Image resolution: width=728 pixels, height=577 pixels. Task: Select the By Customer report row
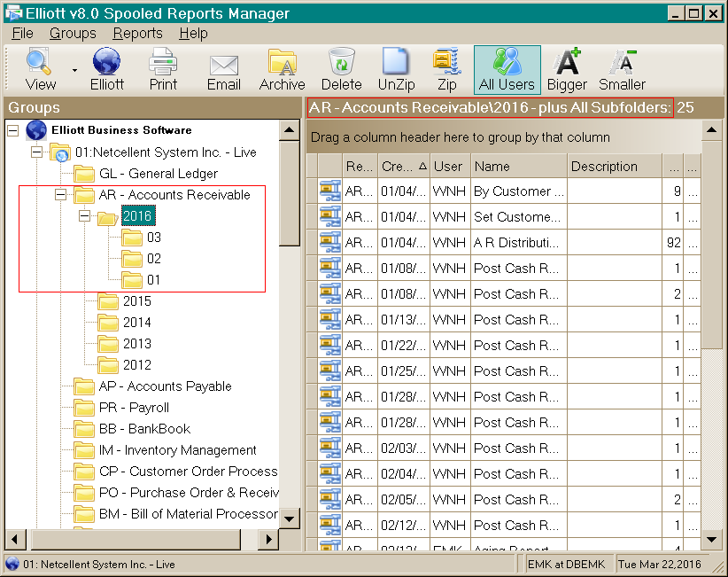click(503, 191)
